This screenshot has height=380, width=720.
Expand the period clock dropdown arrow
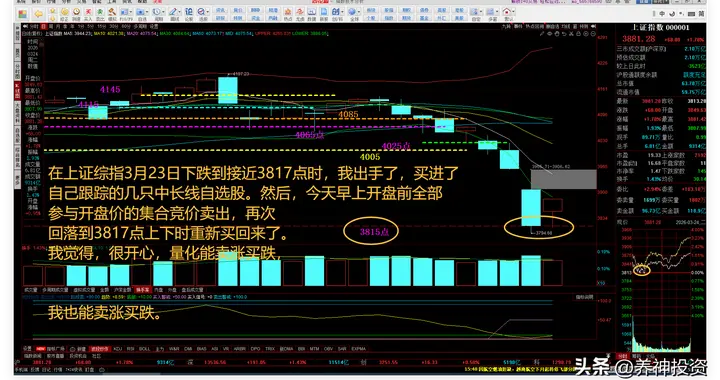(x=163, y=11)
